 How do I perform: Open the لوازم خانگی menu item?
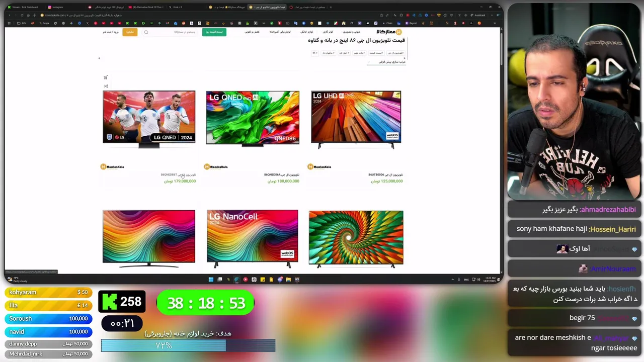(x=306, y=32)
